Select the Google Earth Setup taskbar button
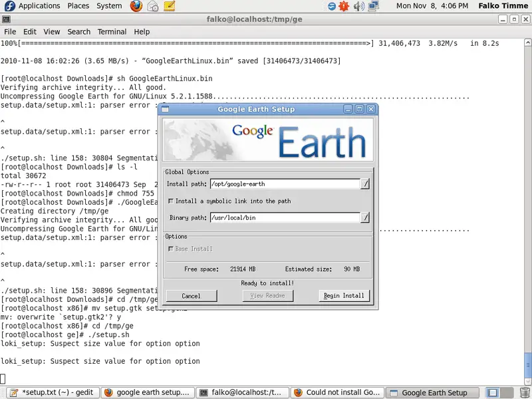 tap(432, 392)
